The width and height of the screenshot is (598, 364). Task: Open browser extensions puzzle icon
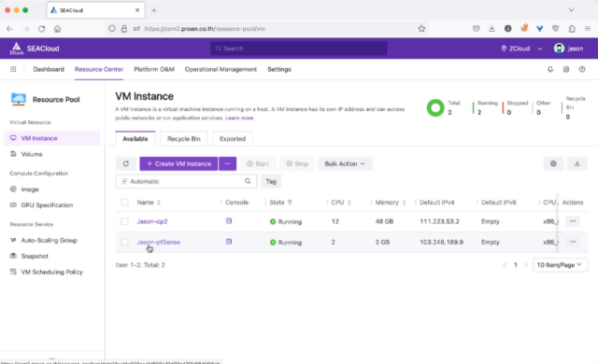coord(572,29)
